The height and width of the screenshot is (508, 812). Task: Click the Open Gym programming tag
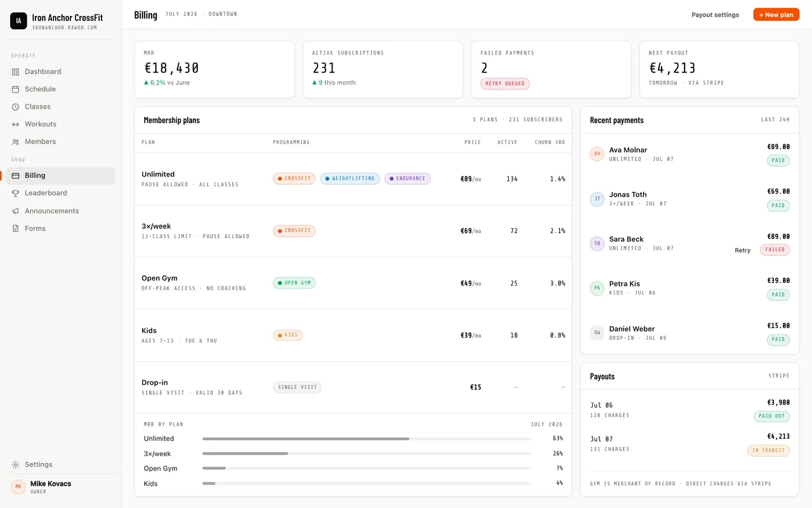[294, 283]
